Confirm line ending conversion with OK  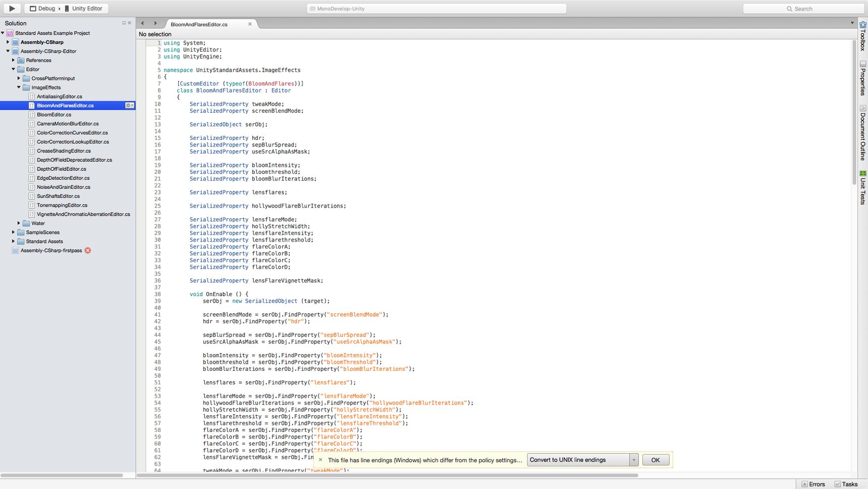click(656, 460)
